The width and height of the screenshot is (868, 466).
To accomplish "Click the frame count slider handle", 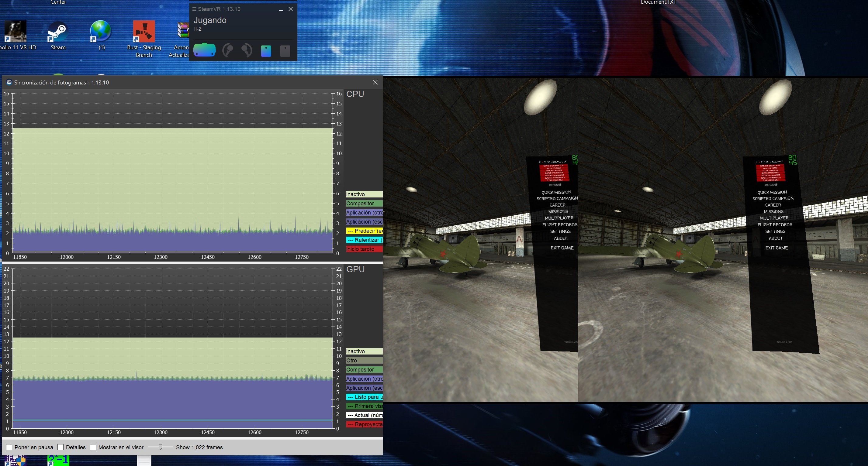I will [x=161, y=447].
